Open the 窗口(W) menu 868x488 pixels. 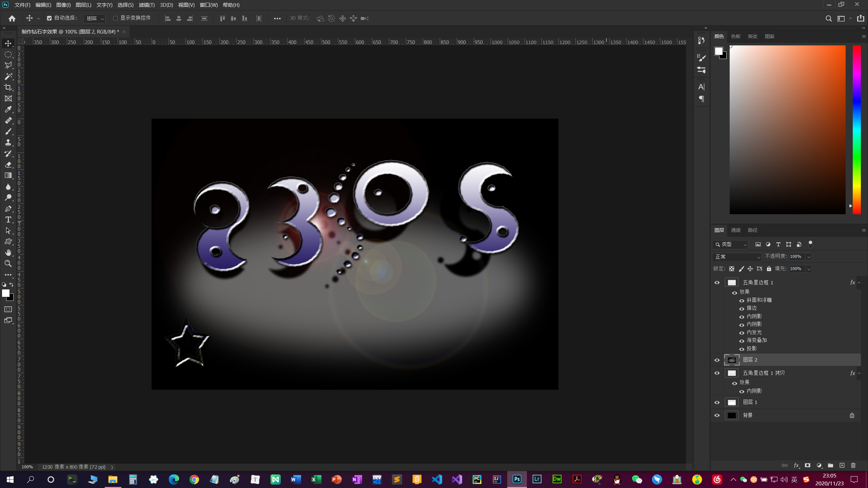point(209,5)
